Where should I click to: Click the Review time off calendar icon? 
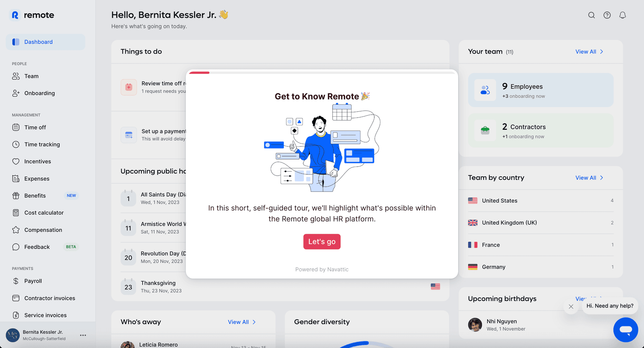tap(129, 87)
